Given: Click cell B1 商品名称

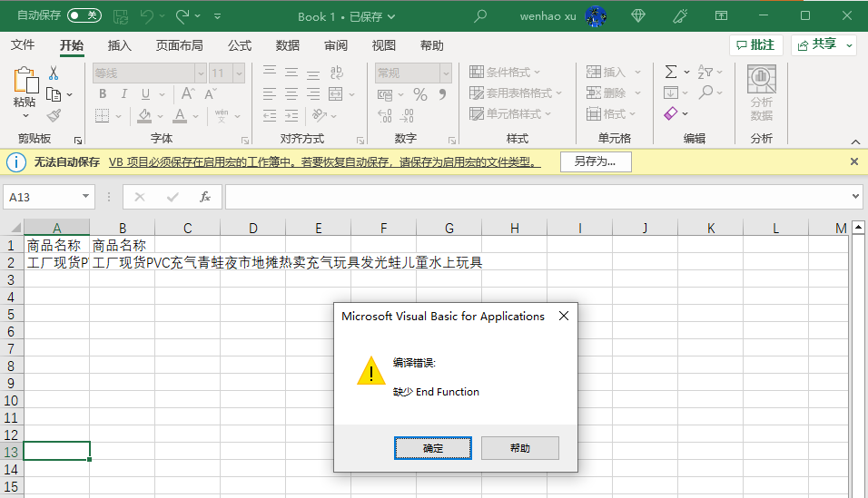Looking at the screenshot, I should coord(122,245).
